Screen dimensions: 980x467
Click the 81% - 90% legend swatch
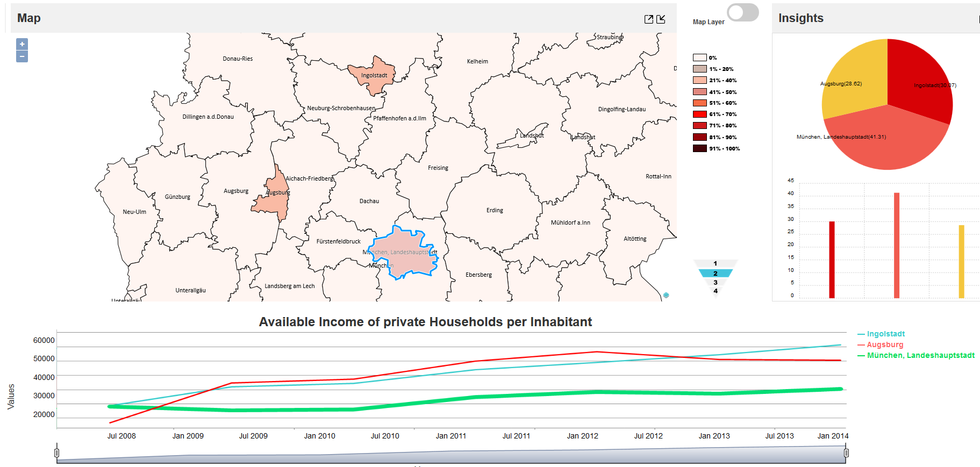699,137
